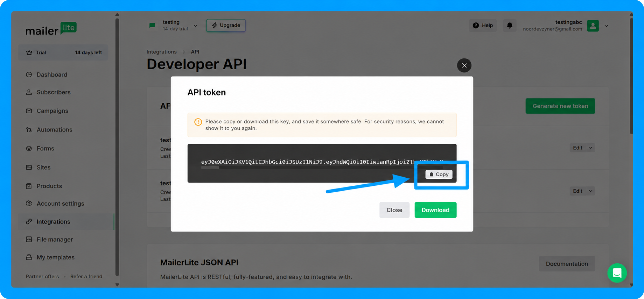Click the Products bag icon
This screenshot has height=299, width=644.
click(29, 186)
